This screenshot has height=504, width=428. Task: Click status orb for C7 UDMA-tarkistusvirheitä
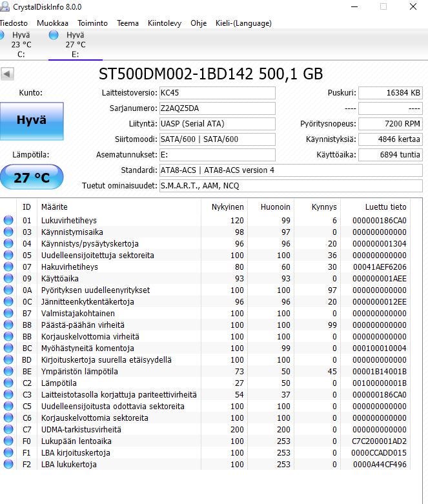(8, 429)
